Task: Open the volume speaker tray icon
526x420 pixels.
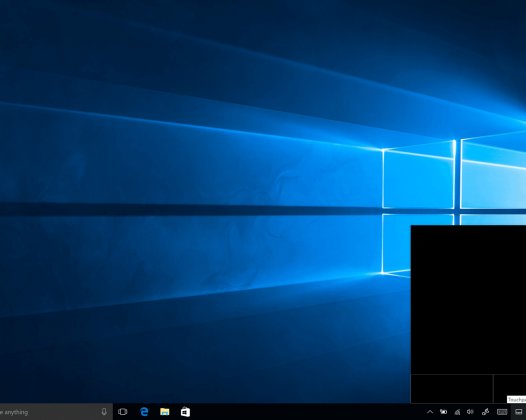Action: [470, 412]
